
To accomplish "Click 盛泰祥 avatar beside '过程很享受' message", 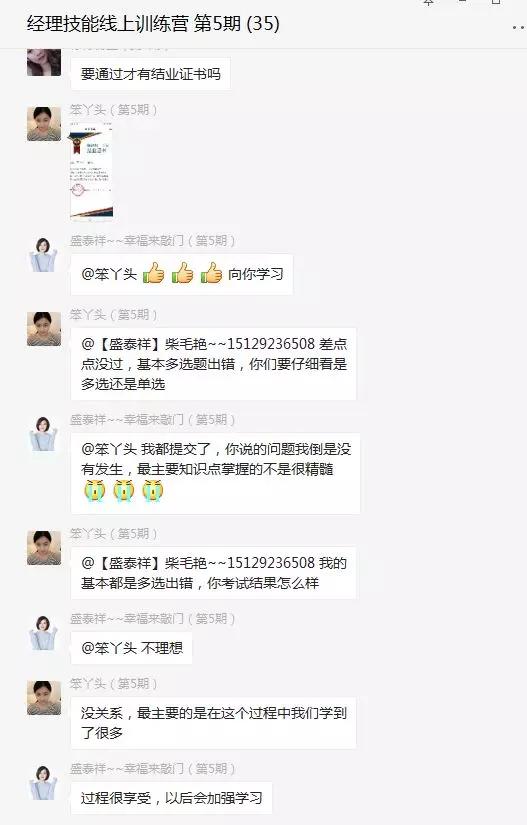I will pyautogui.click(x=44, y=783).
